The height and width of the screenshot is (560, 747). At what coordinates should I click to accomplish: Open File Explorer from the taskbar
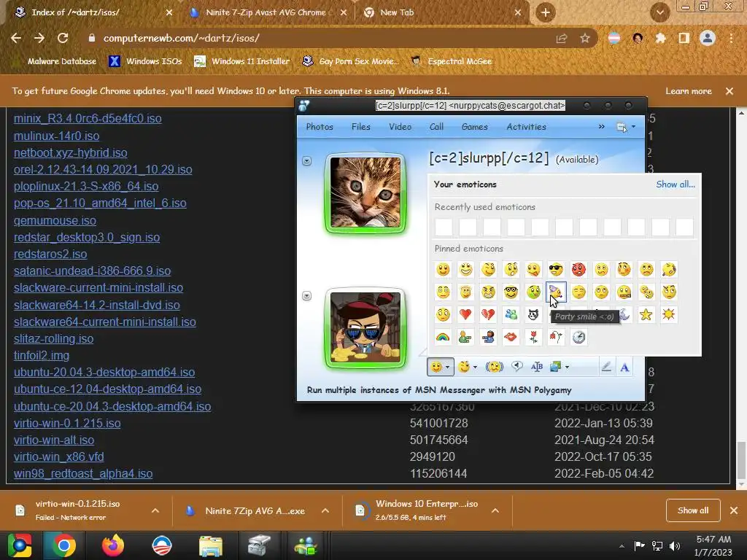tap(210, 545)
